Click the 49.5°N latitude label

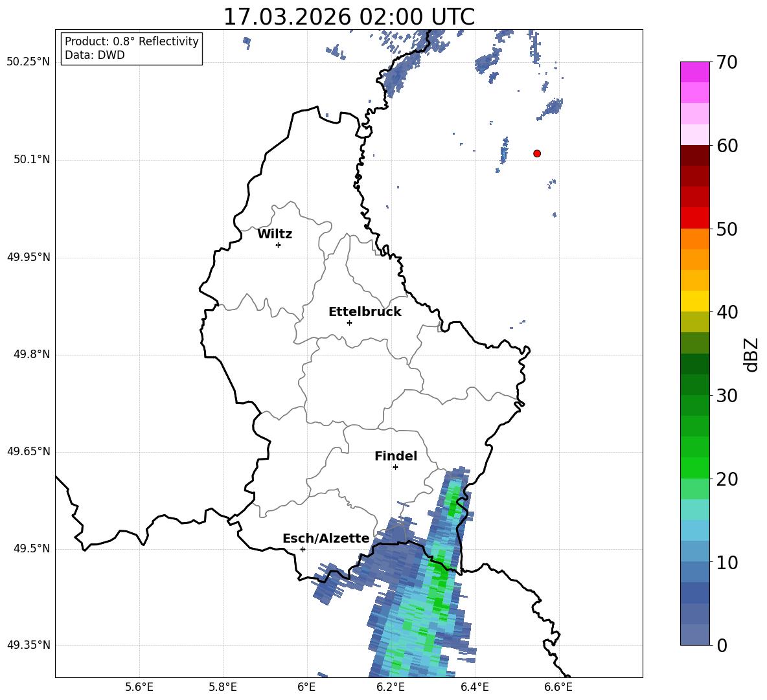pos(32,548)
